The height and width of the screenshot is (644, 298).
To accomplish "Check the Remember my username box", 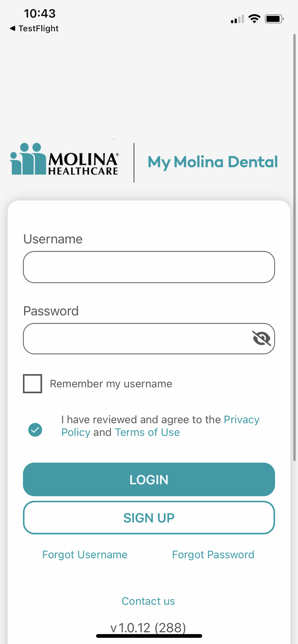I will (x=33, y=384).
